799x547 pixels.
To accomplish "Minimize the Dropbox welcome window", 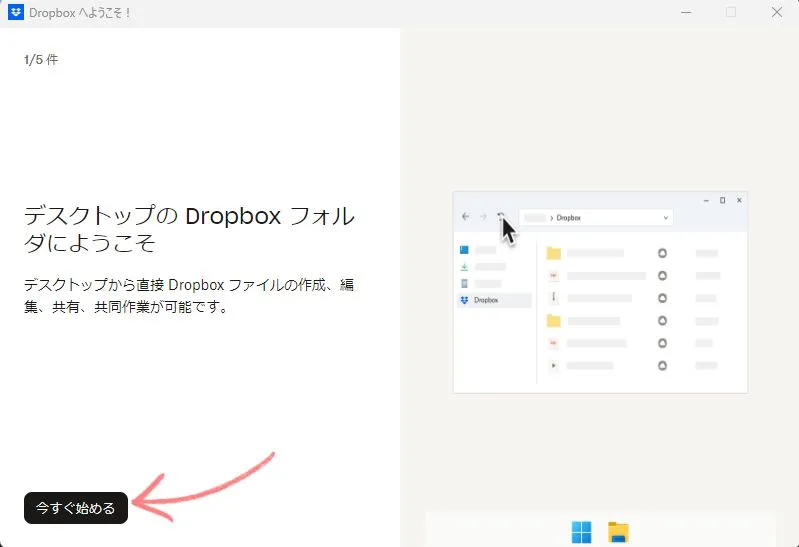I will pyautogui.click(x=686, y=12).
